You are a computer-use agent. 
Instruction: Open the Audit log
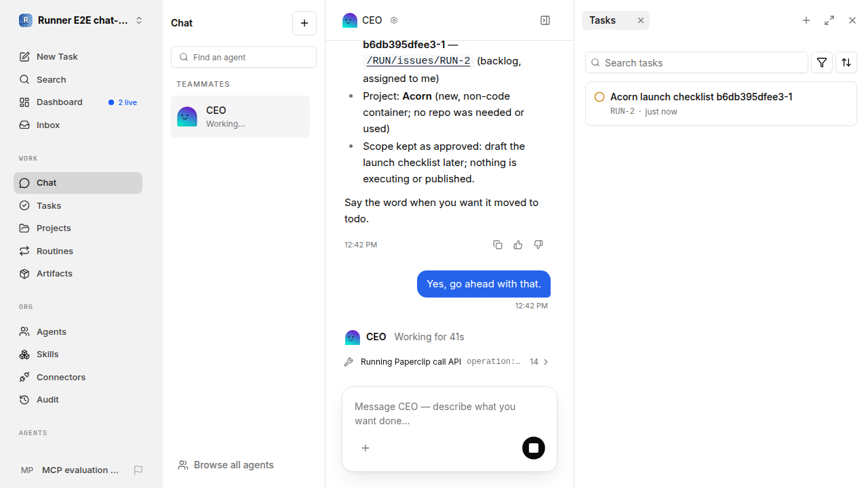pos(78,400)
